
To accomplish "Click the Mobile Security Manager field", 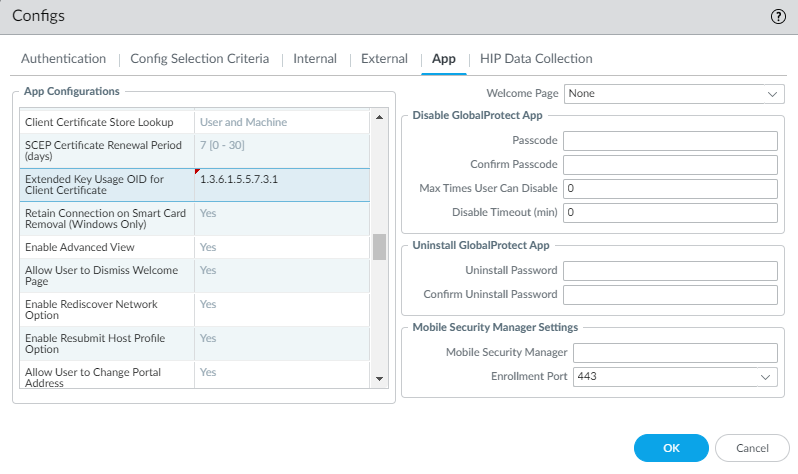I will [674, 353].
